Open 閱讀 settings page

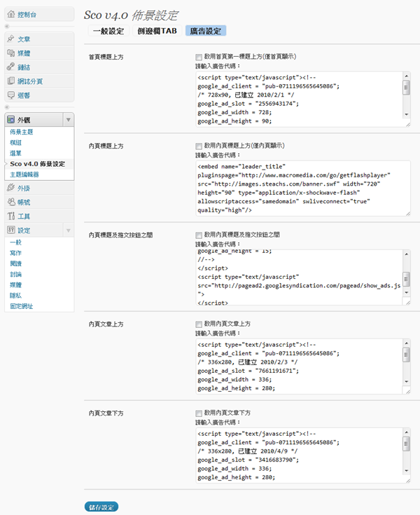pos(15,263)
